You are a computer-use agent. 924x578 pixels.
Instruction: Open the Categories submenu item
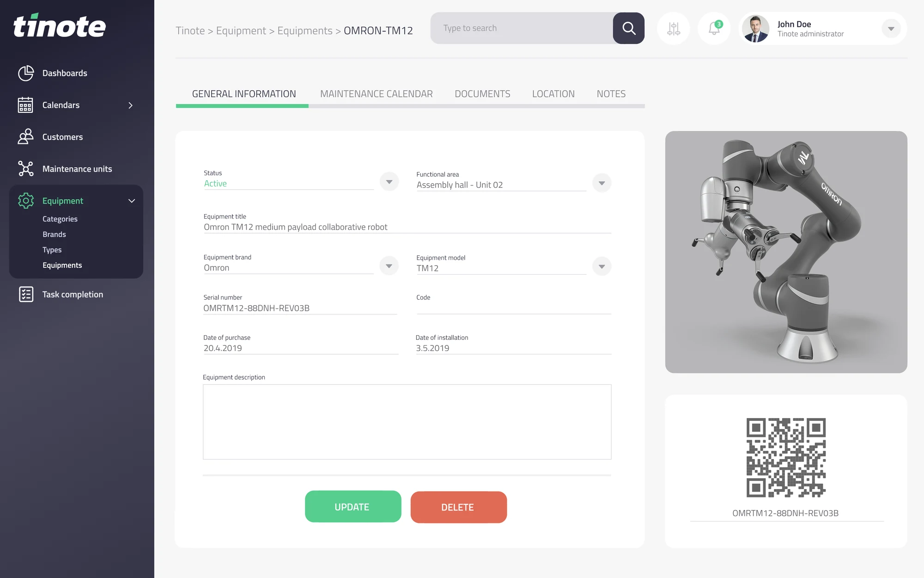pos(60,219)
